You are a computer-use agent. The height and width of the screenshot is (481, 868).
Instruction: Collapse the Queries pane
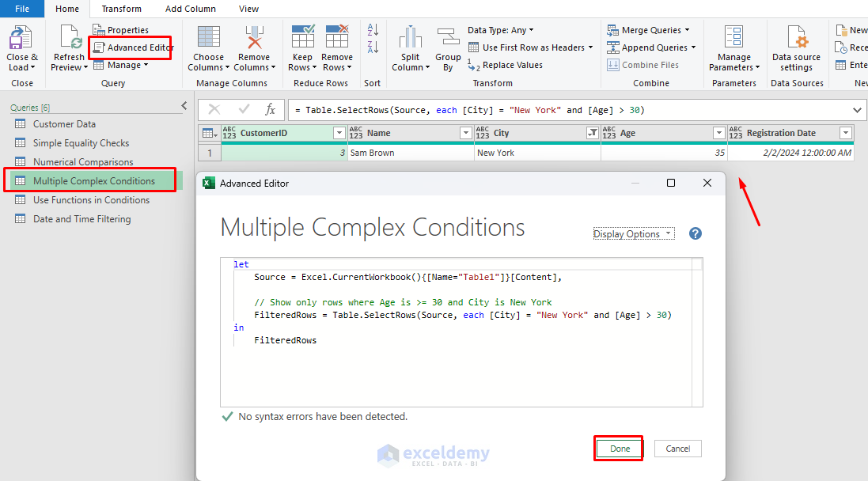pyautogui.click(x=184, y=106)
